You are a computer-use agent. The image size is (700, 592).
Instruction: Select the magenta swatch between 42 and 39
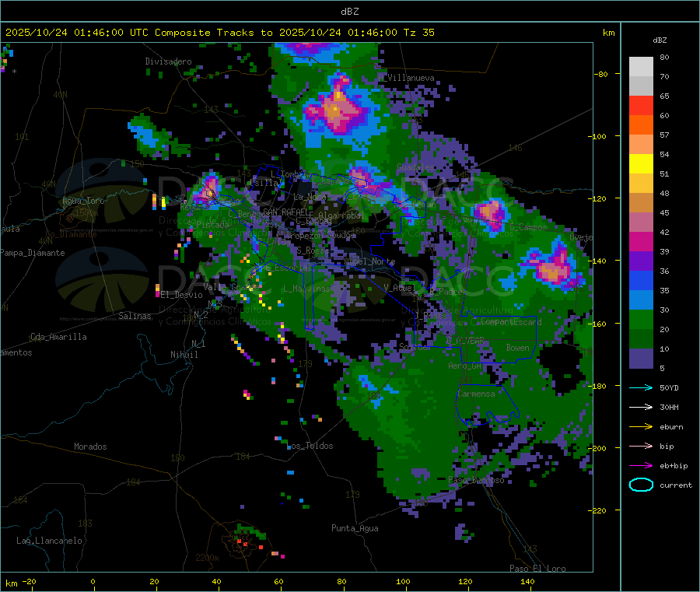pos(641,242)
